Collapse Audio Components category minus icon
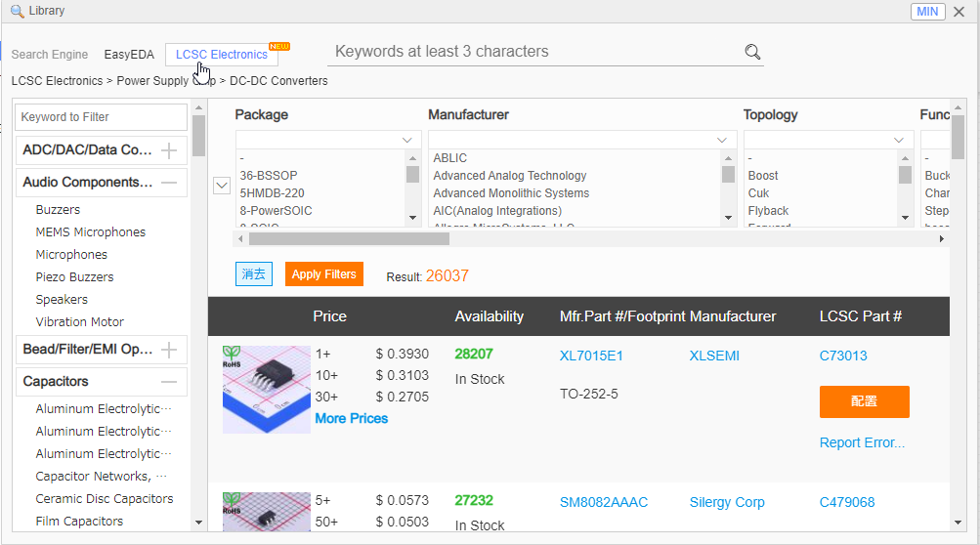This screenshot has height=545, width=980. pyautogui.click(x=169, y=183)
